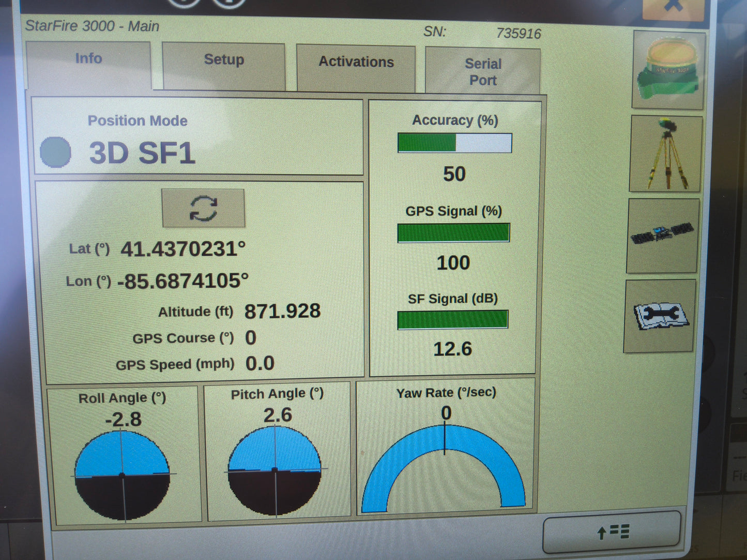Click the serial number 735916
747x560 pixels.
coord(519,34)
